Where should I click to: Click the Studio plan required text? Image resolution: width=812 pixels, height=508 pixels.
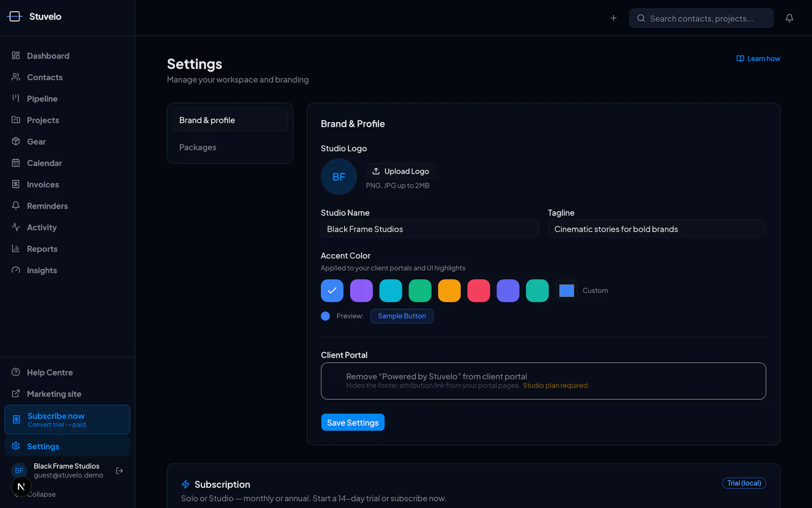click(556, 386)
